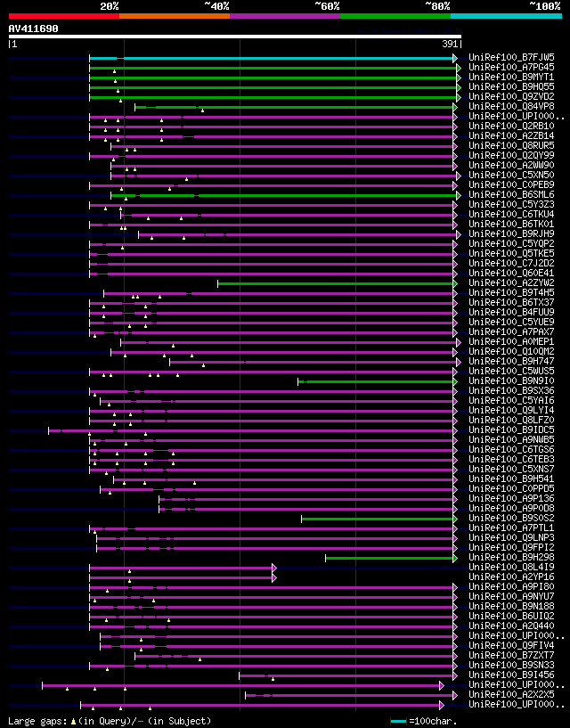Click the purple ~60% identity color segment

[285, 16]
